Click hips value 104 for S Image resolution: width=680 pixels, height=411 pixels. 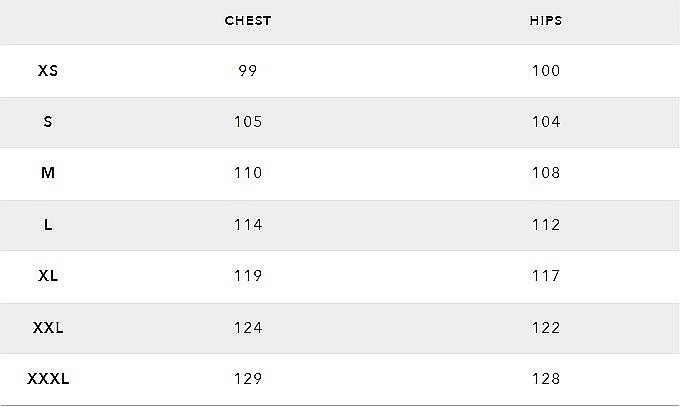pos(546,122)
